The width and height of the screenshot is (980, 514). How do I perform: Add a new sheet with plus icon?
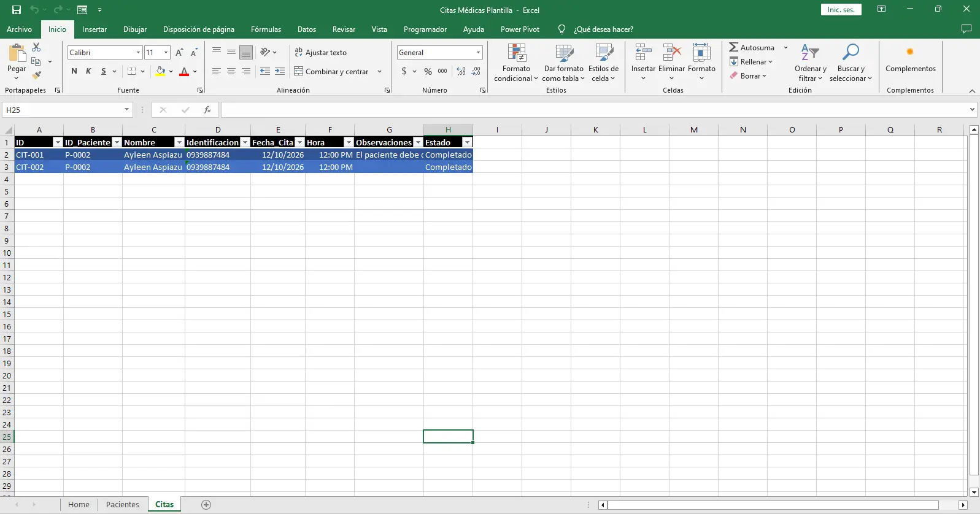pos(206,505)
